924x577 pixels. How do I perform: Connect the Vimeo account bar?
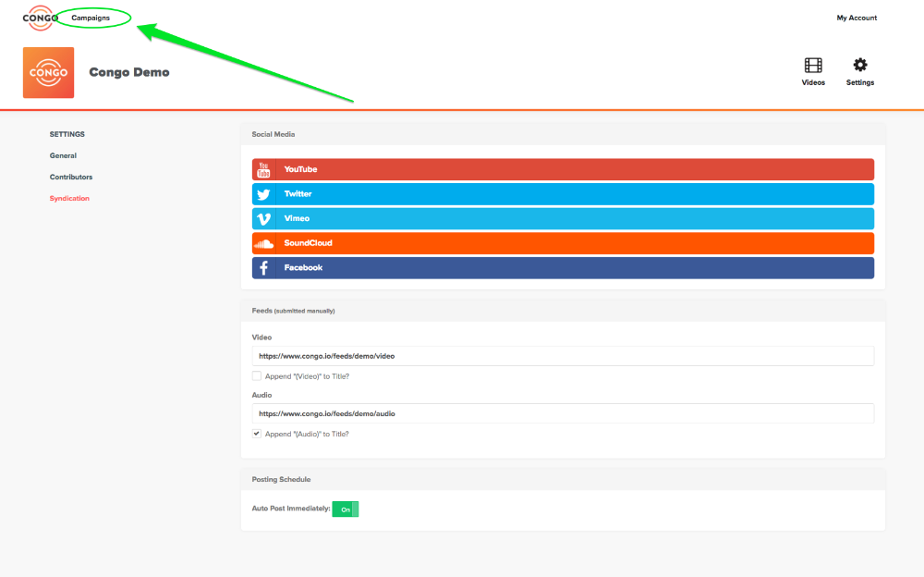[563, 219]
